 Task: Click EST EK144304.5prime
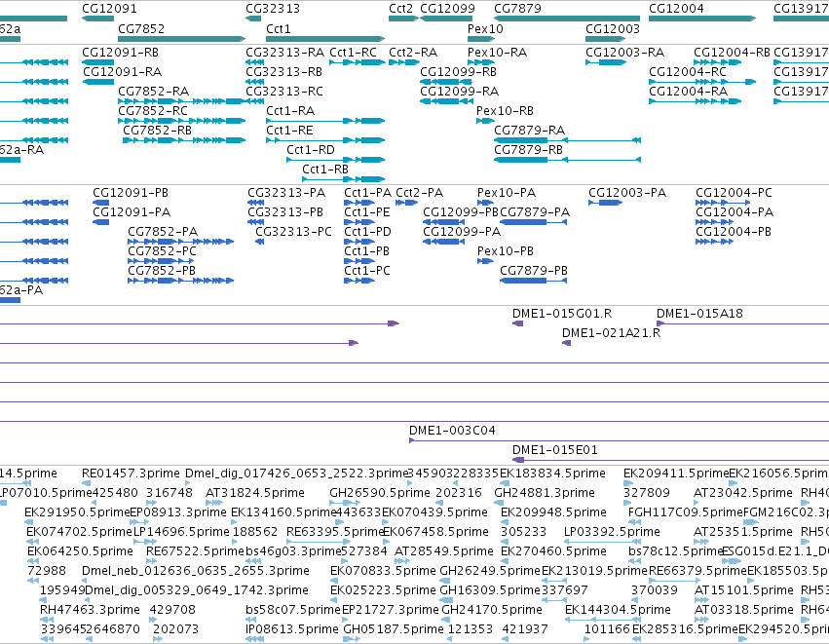coord(618,611)
